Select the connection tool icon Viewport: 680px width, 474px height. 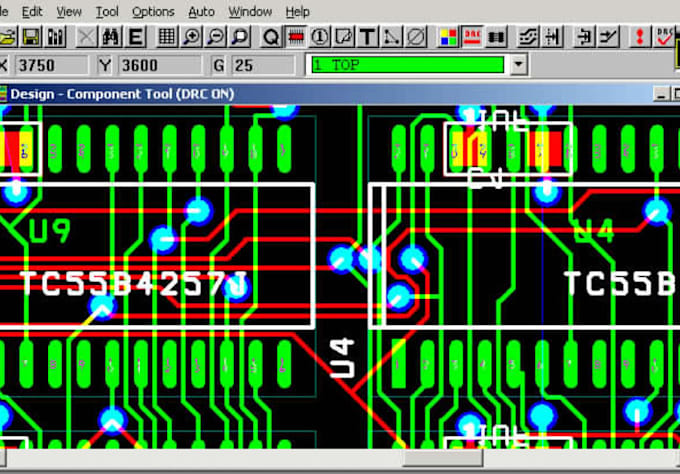coord(391,37)
